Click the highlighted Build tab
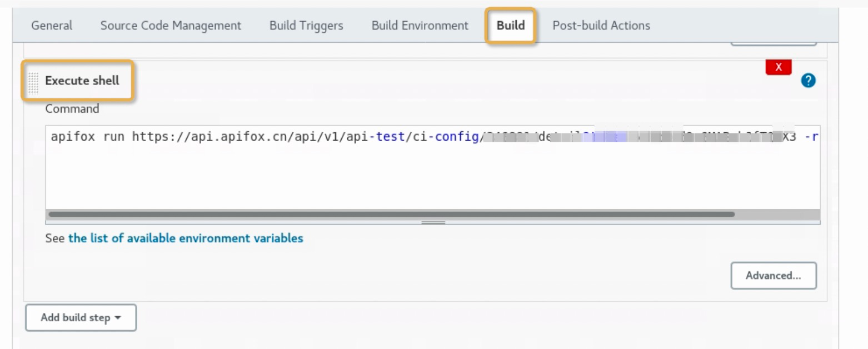This screenshot has height=349, width=868. pyautogui.click(x=511, y=26)
